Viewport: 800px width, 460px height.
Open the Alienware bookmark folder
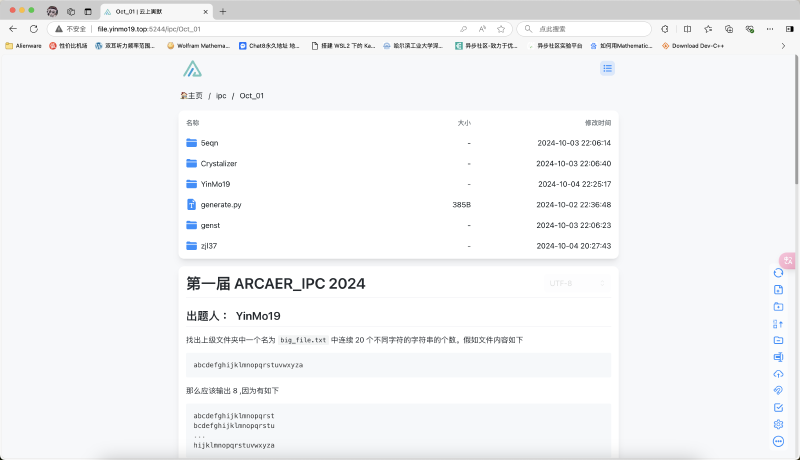coord(25,45)
